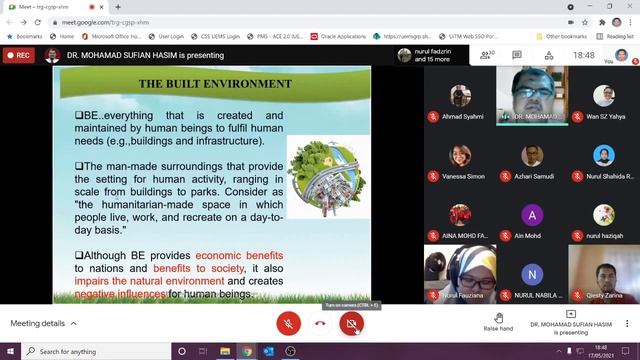Go back with the browser back arrow

[x=10, y=22]
